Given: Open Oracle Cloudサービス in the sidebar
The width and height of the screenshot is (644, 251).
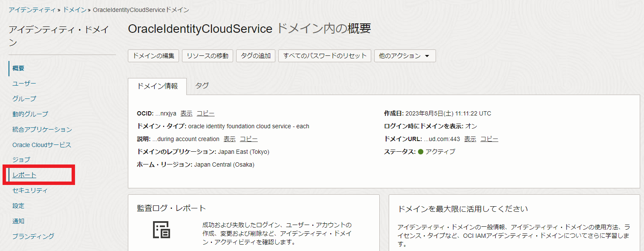Looking at the screenshot, I should tap(42, 145).
